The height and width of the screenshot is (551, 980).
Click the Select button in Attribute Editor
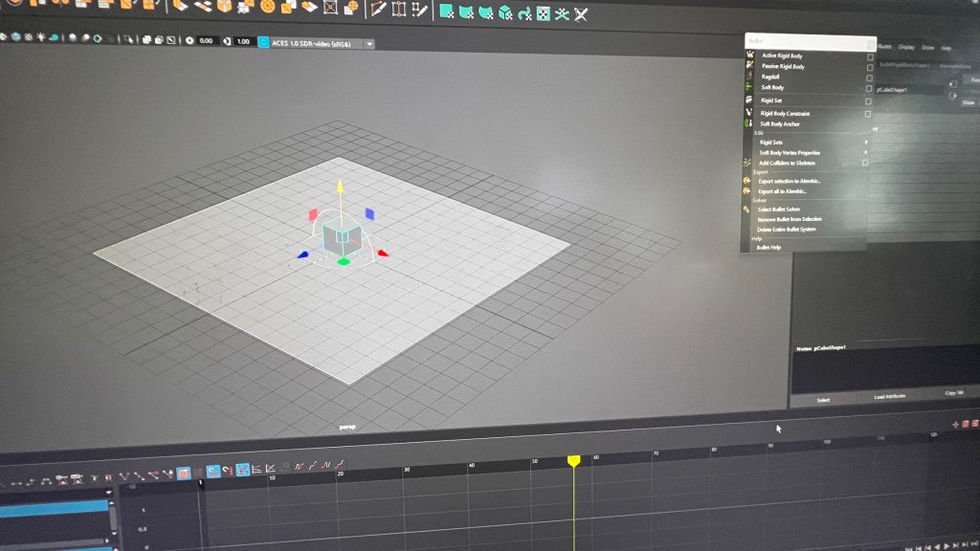click(823, 400)
